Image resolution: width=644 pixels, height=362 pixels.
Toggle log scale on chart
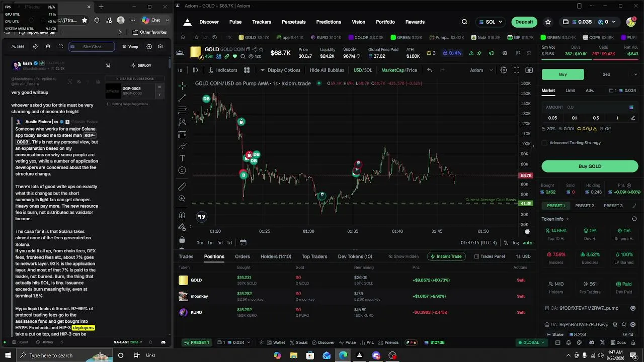click(516, 243)
